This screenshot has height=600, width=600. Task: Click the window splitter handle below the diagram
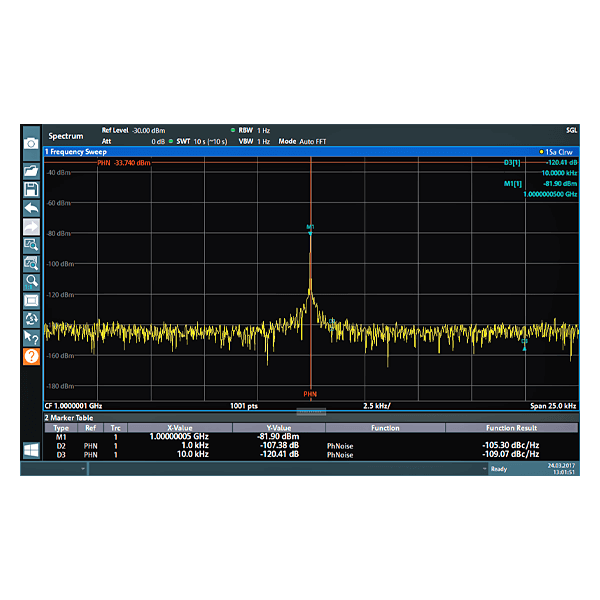pos(311,412)
